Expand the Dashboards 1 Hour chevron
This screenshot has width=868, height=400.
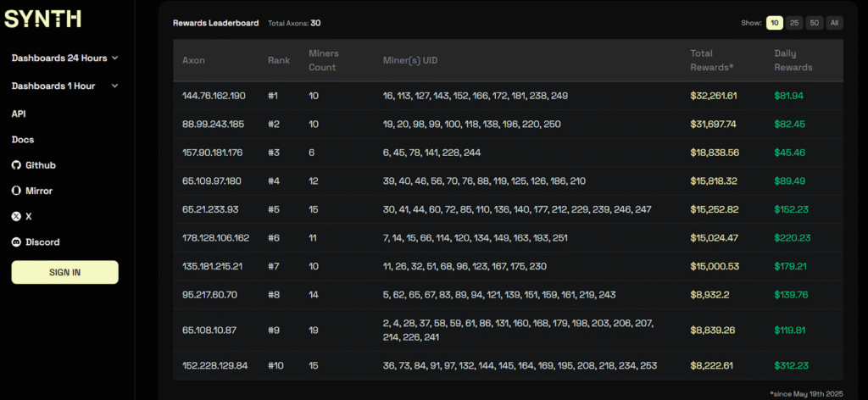[114, 86]
